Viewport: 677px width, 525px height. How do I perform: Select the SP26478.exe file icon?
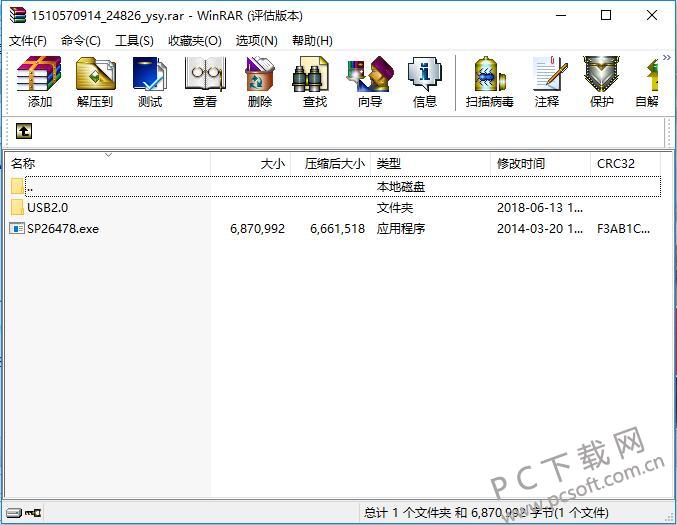click(x=17, y=228)
